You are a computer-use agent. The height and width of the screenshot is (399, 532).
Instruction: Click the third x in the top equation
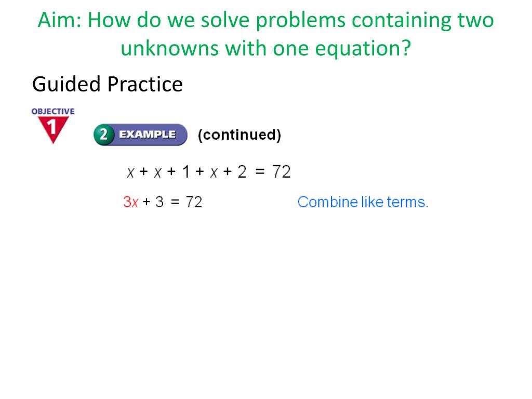click(214, 172)
